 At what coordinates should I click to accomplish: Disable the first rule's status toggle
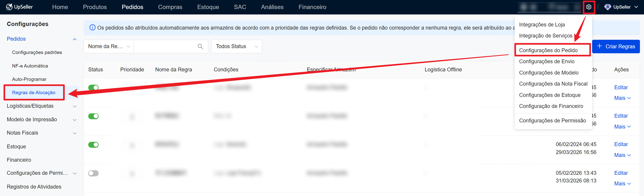[93, 88]
